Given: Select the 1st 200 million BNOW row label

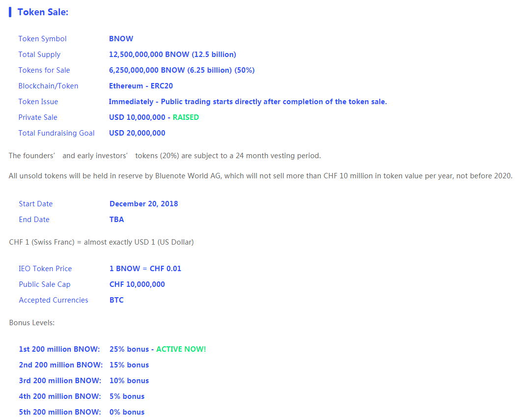Looking at the screenshot, I should 59,349.
